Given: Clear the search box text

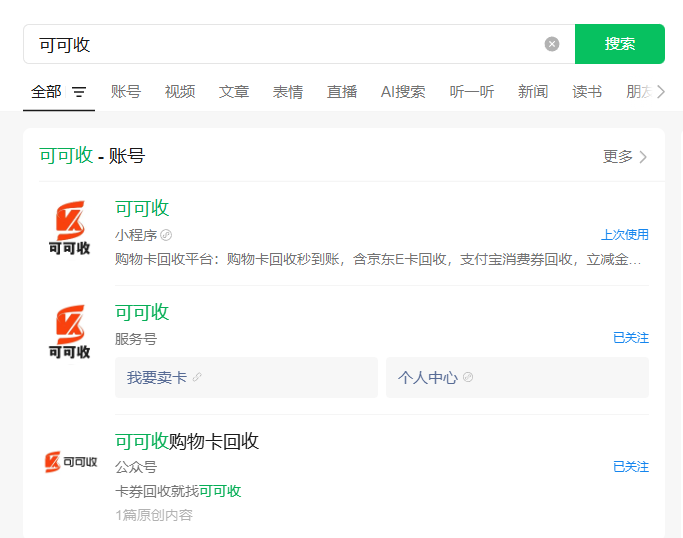Looking at the screenshot, I should [x=552, y=44].
